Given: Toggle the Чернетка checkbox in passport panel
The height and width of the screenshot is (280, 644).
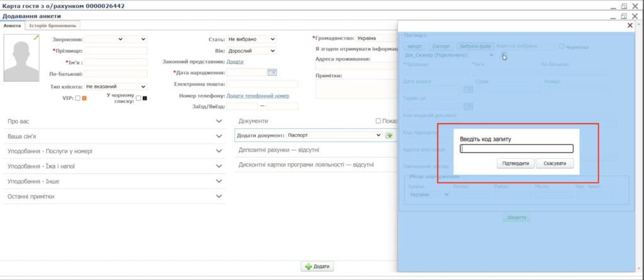Looking at the screenshot, I should [562, 46].
